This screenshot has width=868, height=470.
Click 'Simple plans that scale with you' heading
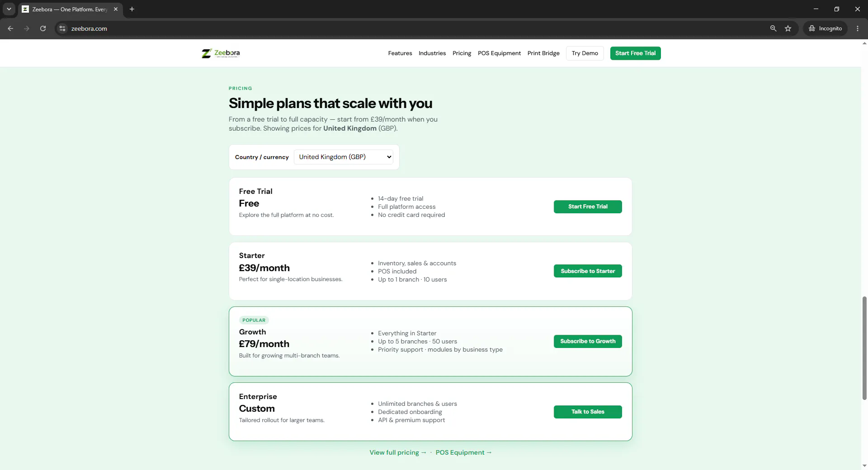[330, 103]
